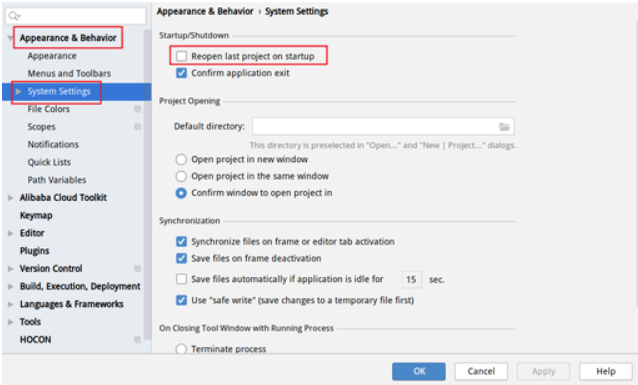Viewport: 638px width, 385px height.
Task: Open the Keymap settings
Action: point(36,215)
